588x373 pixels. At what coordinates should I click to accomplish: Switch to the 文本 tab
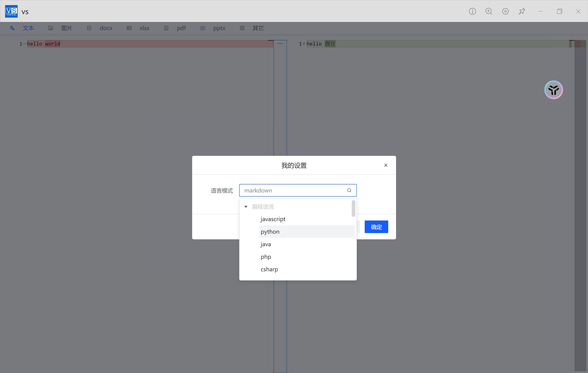coord(28,28)
